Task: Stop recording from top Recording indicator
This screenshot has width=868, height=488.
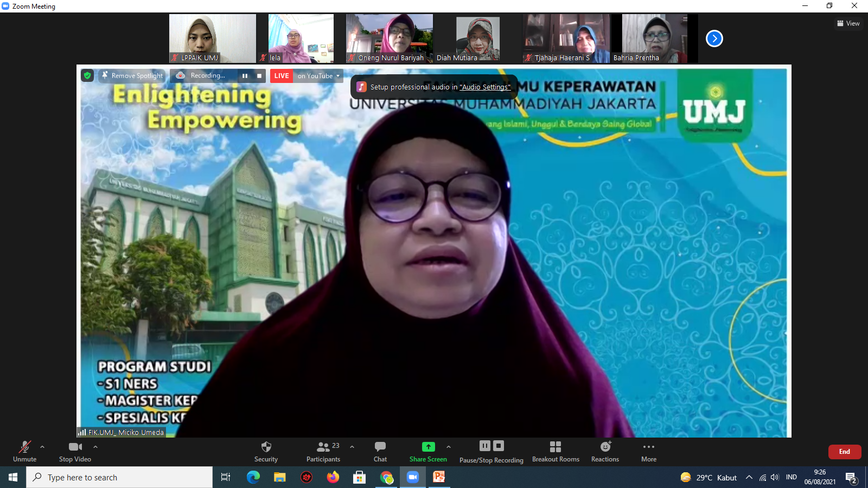Action: [259, 76]
